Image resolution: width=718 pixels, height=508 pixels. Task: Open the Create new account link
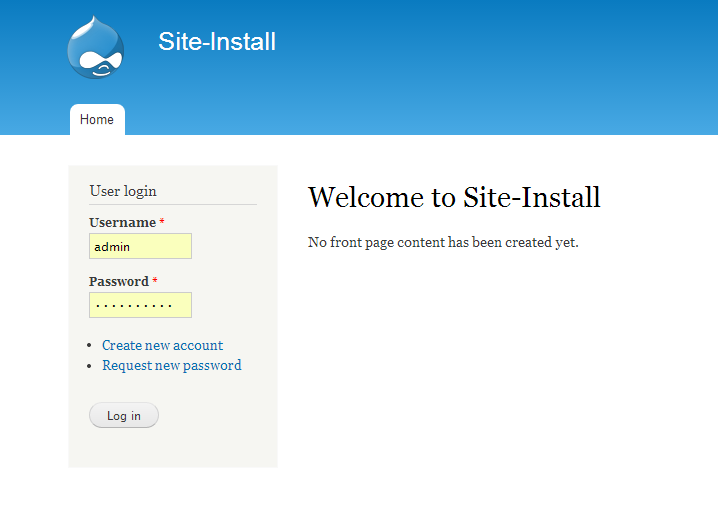tap(163, 345)
